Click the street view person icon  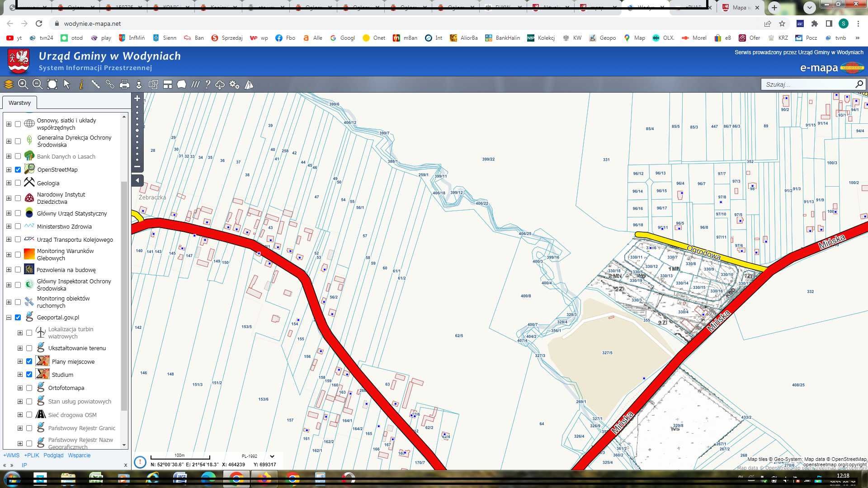point(139,84)
